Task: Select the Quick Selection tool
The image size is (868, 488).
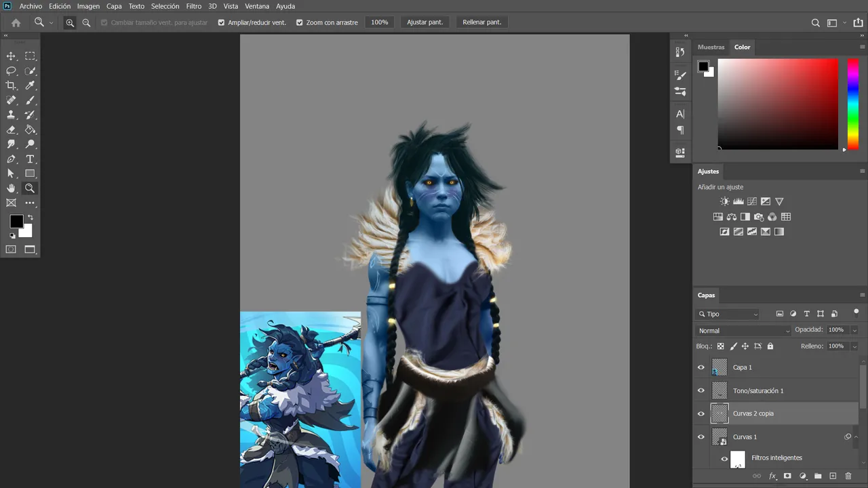Action: 30,71
